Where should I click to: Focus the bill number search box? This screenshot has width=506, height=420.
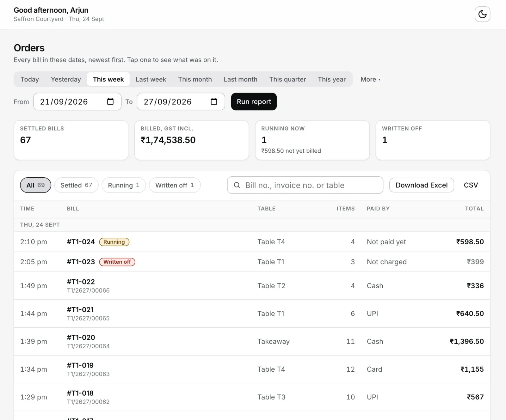pos(305,185)
